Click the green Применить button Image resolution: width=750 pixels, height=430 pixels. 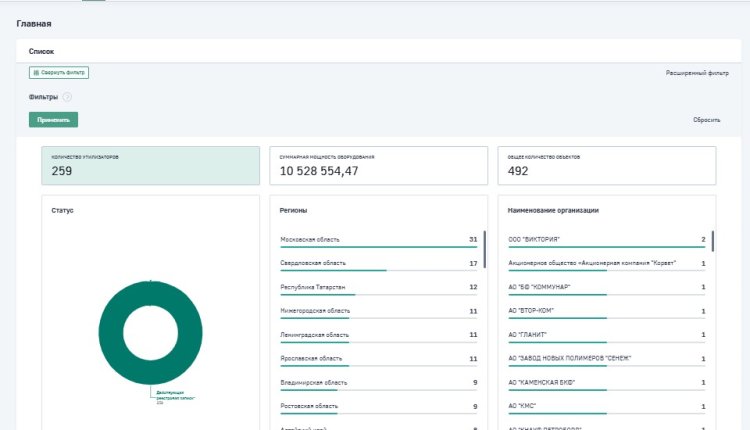point(54,120)
